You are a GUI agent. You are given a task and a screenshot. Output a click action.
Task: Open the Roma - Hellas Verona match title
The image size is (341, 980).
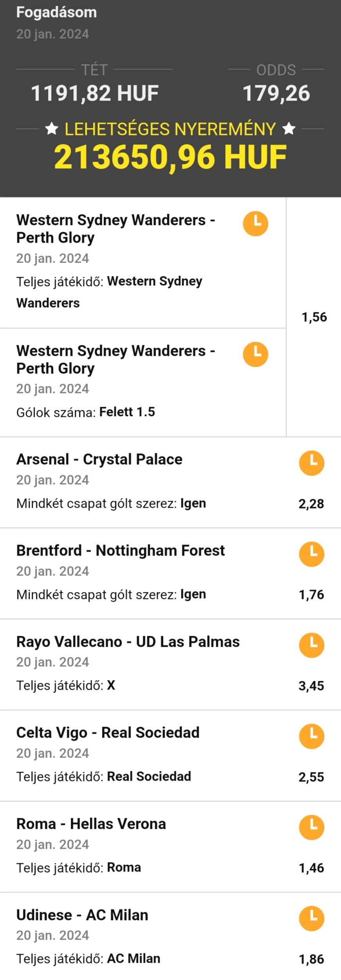[91, 824]
